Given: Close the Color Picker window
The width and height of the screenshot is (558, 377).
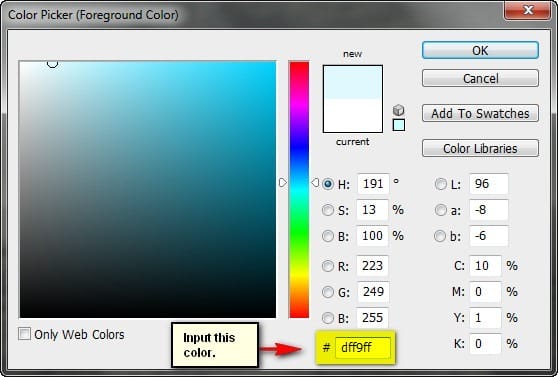Looking at the screenshot, I should coord(528,10).
